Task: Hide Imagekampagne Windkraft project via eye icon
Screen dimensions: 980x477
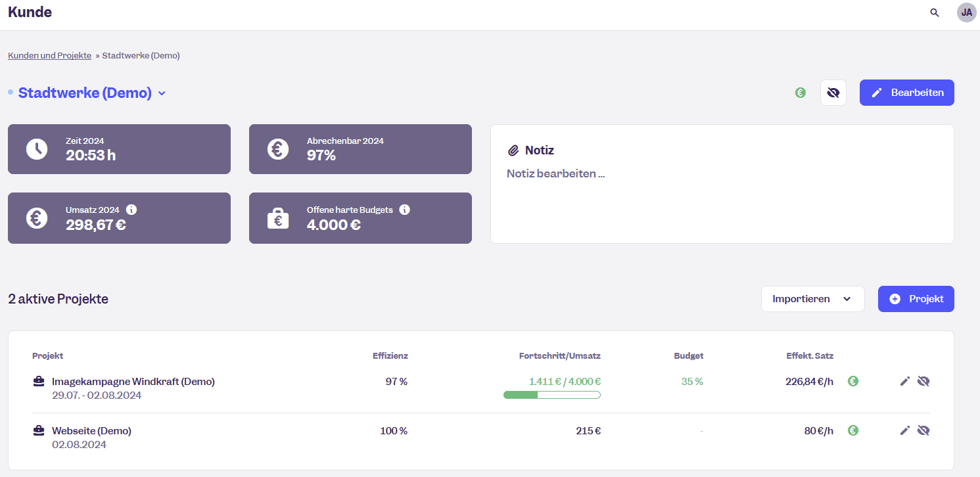Action: click(923, 381)
